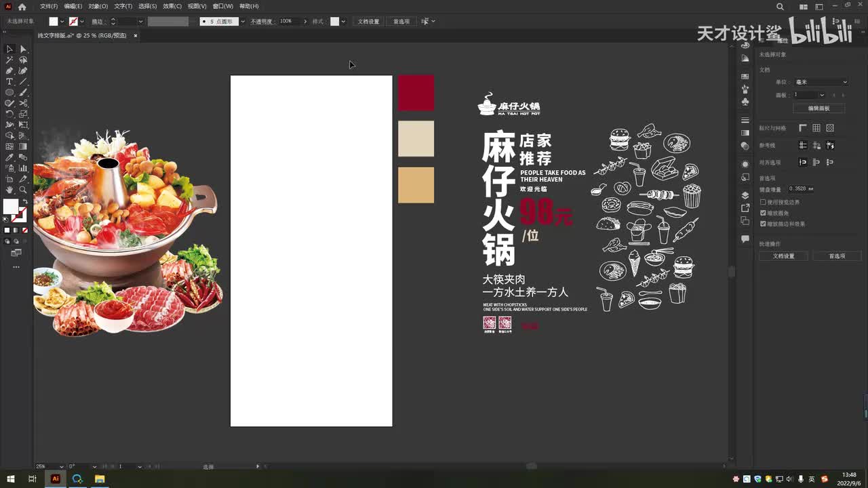
Task: Toggle transparency grid in 标尺与网格
Action: point(830,127)
